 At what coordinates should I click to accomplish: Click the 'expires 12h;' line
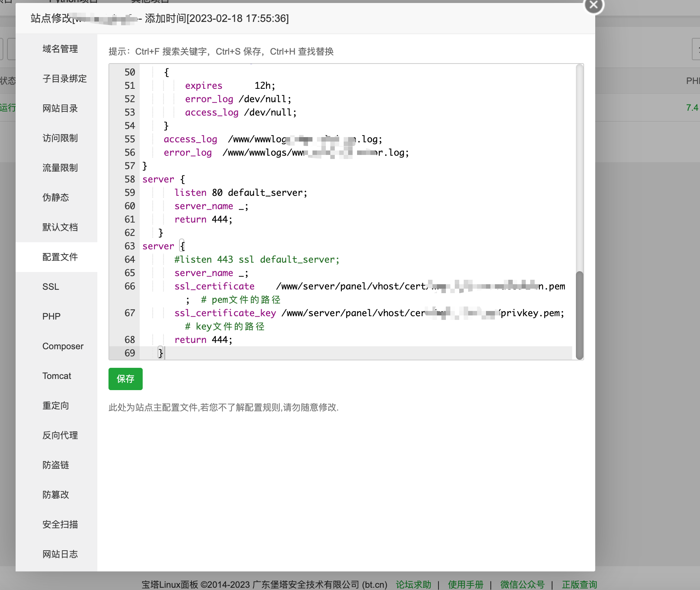pyautogui.click(x=230, y=85)
